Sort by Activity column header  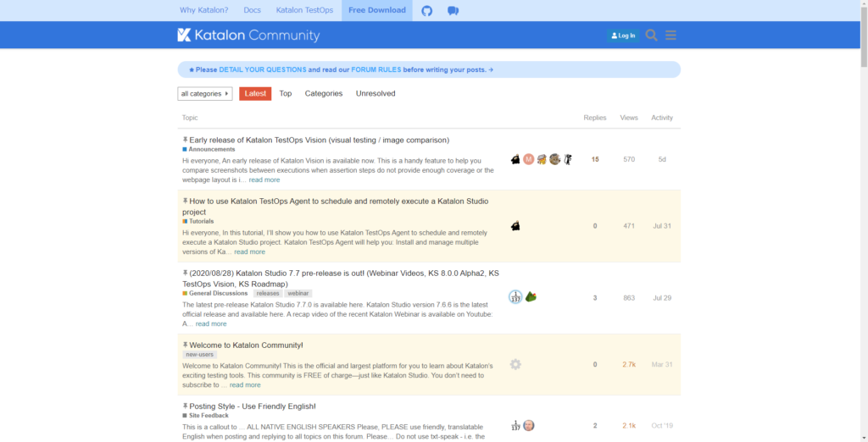(x=662, y=118)
